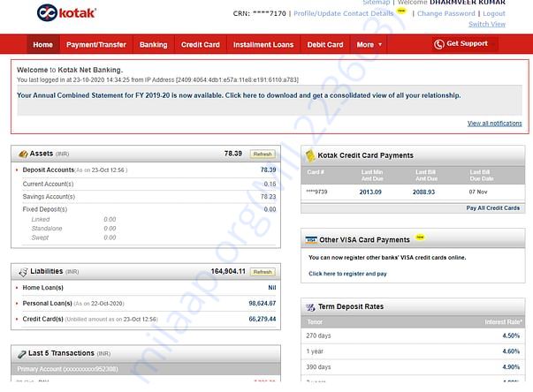Click the Liabilities panel icon
The height and width of the screenshot is (392, 533).
click(23, 272)
